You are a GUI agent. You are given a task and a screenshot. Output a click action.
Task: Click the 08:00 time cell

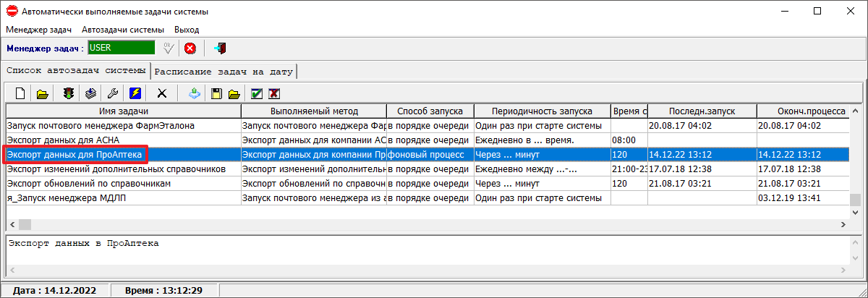629,140
